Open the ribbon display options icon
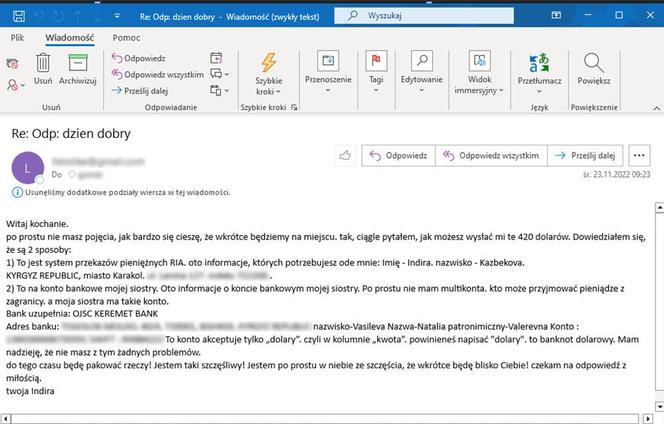Viewport: 664px width, 424px height. coord(556,15)
